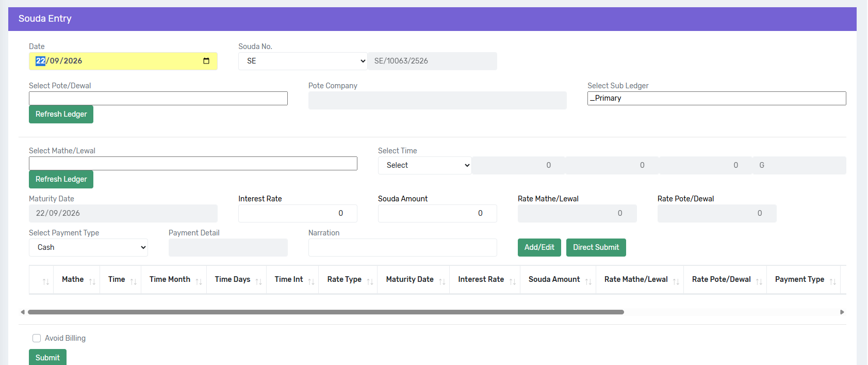This screenshot has height=365, width=868.
Task: Click the Payment Detail field
Action: (x=228, y=247)
